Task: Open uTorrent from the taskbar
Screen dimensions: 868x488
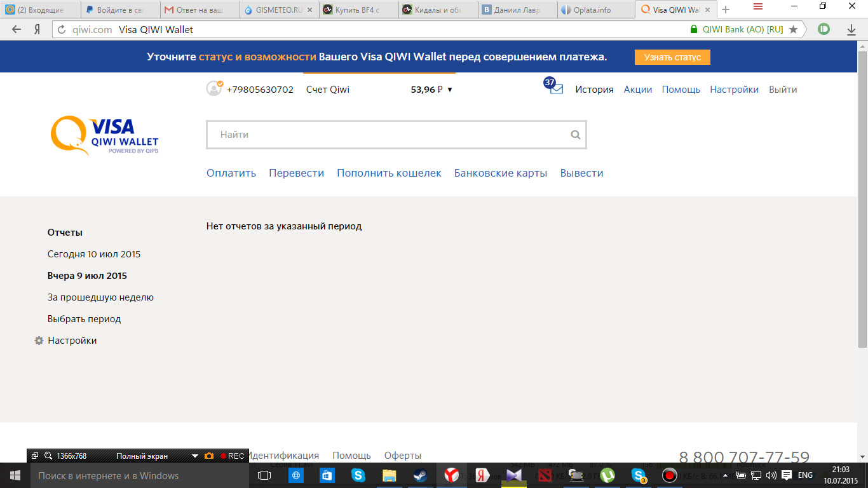Action: click(x=607, y=475)
